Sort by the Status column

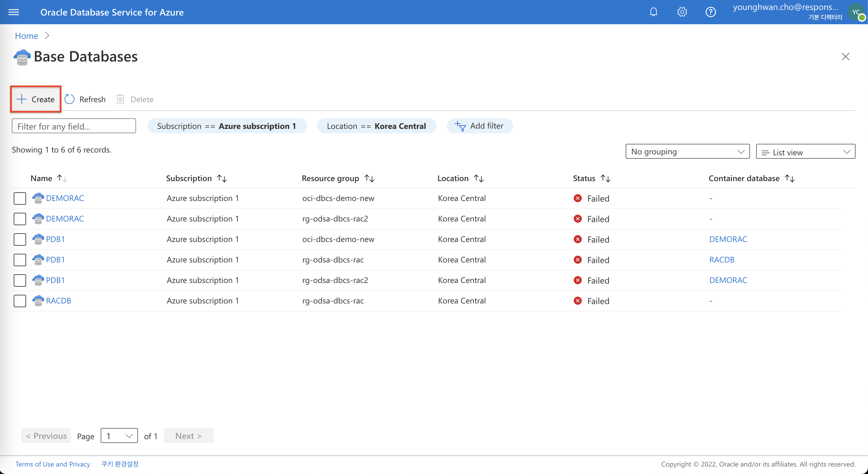pyautogui.click(x=592, y=178)
